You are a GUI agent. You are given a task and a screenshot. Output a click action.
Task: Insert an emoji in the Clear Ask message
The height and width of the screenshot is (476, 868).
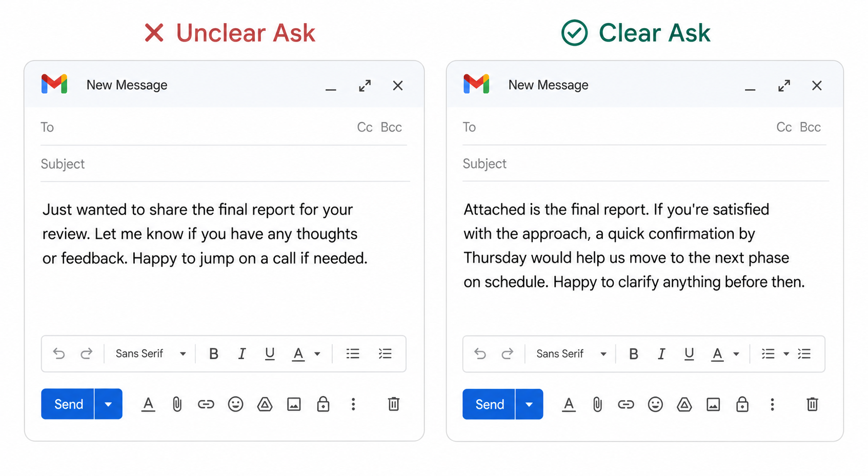click(x=655, y=405)
